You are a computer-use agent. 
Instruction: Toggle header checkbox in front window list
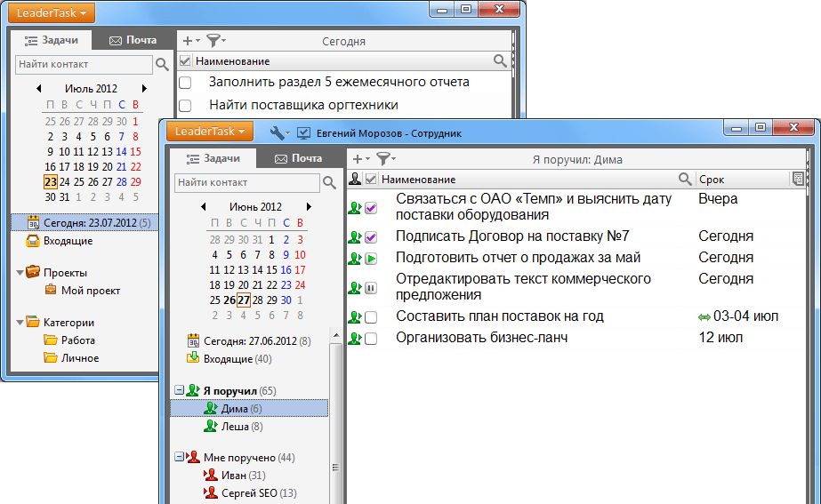click(x=371, y=180)
